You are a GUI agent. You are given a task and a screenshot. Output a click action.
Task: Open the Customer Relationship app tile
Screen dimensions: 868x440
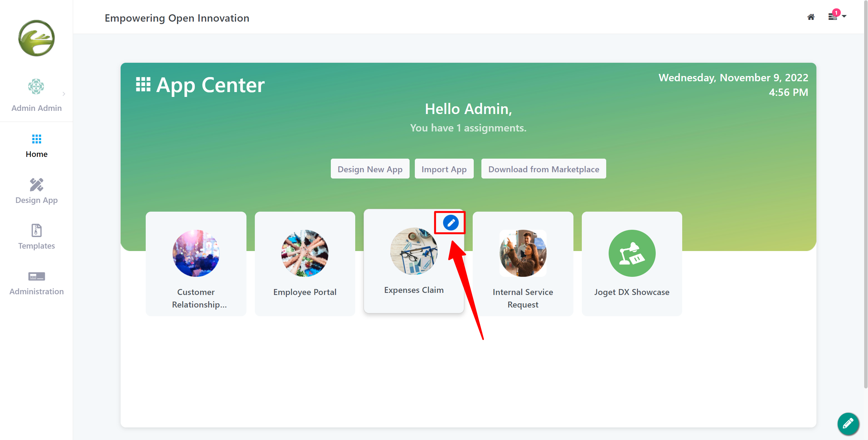[x=196, y=264]
